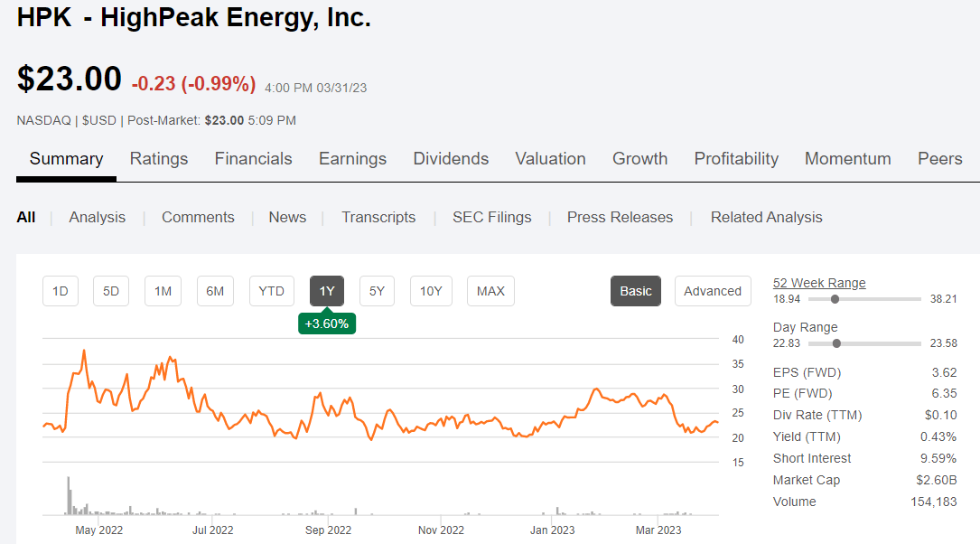Image resolution: width=980 pixels, height=544 pixels.
Task: Enable the Advanced chart mode
Action: (713, 291)
